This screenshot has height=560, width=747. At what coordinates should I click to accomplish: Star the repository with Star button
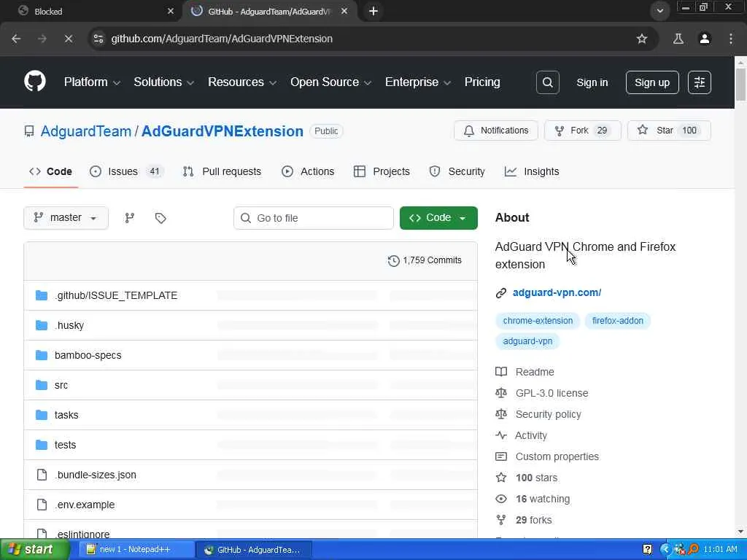(x=669, y=131)
